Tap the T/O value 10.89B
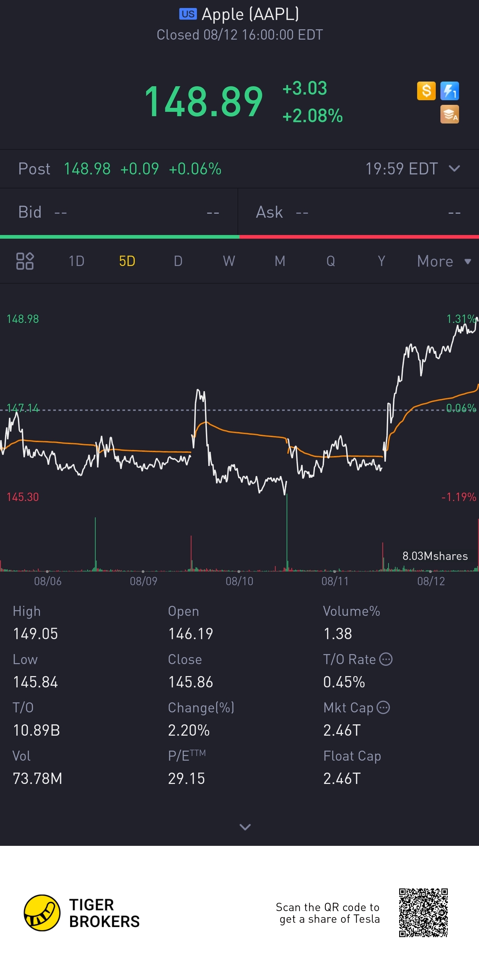 coord(37,730)
